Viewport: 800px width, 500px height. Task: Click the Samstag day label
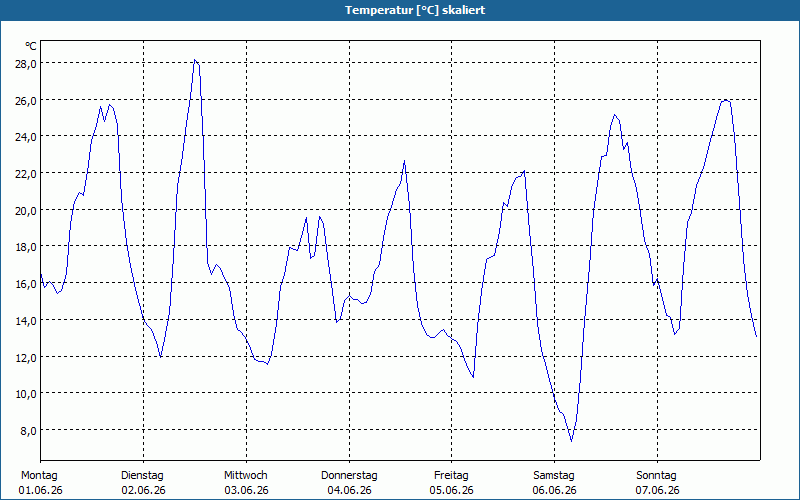554,476
